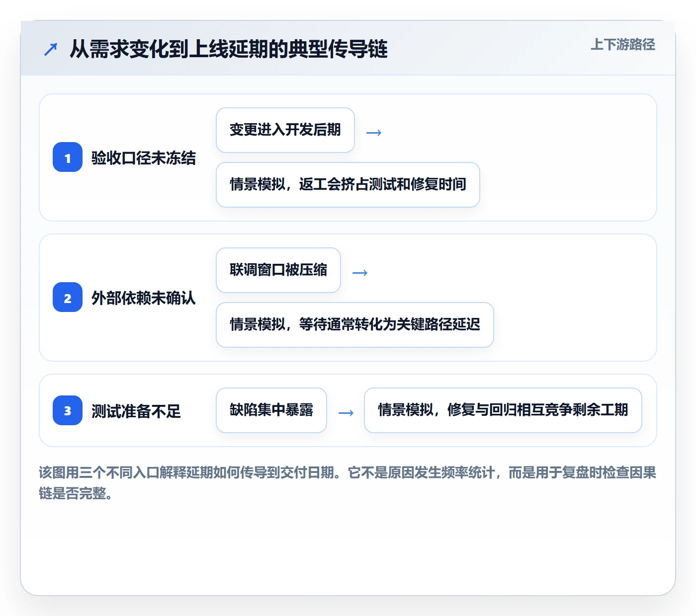Viewport: 696px width, 616px height.
Task: Click the title 从需求变化到上线延期的典型传导链
Action: click(229, 49)
